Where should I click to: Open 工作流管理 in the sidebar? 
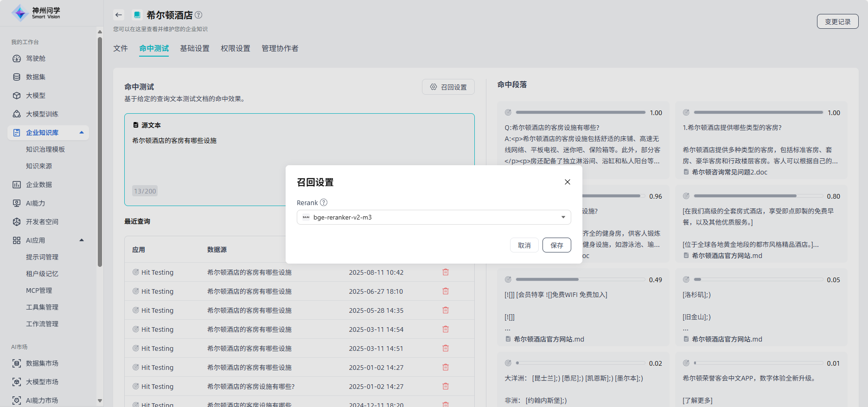tap(42, 324)
